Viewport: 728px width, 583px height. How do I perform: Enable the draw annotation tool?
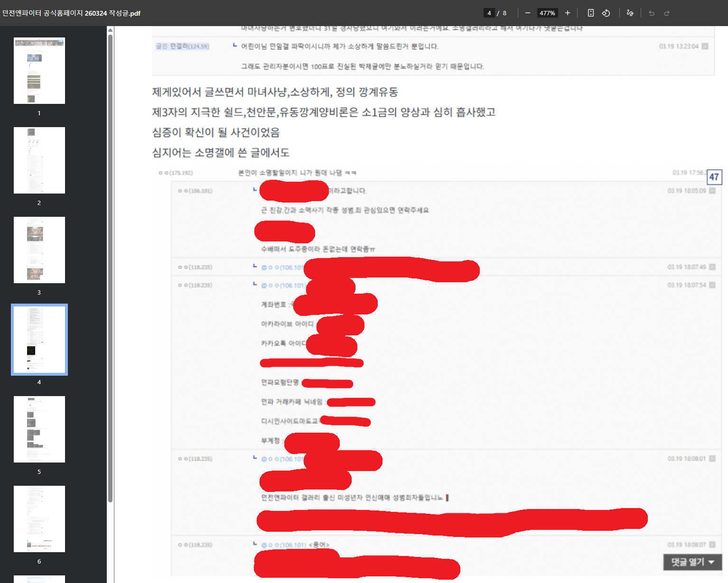tap(630, 13)
